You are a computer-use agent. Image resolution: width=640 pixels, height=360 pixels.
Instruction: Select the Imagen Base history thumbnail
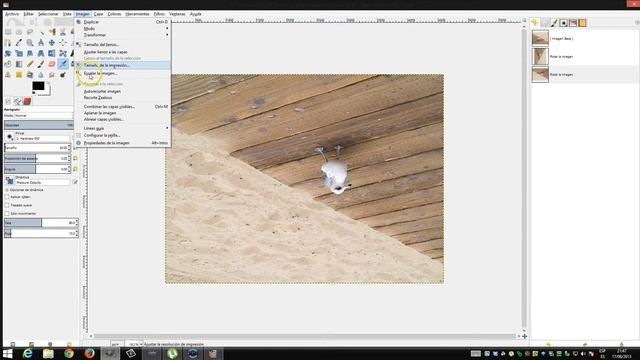tap(540, 38)
